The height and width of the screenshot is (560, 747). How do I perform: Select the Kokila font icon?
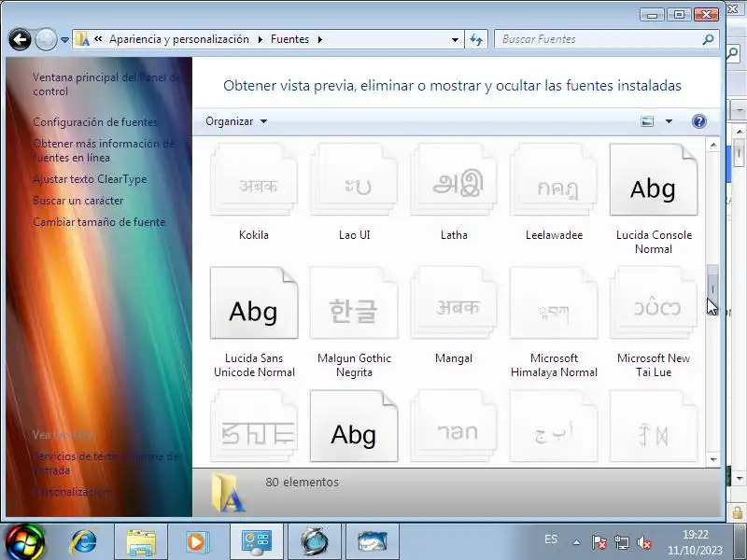point(254,180)
